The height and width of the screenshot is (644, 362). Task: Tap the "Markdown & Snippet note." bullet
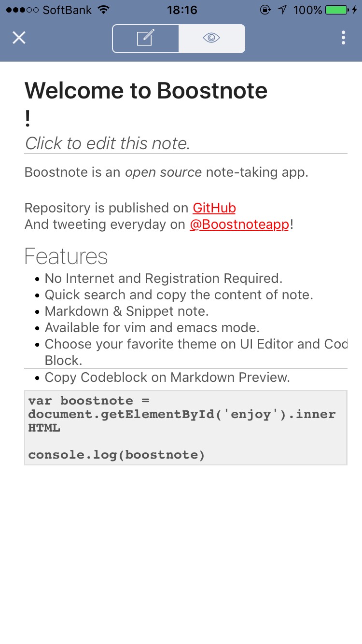coord(126,311)
